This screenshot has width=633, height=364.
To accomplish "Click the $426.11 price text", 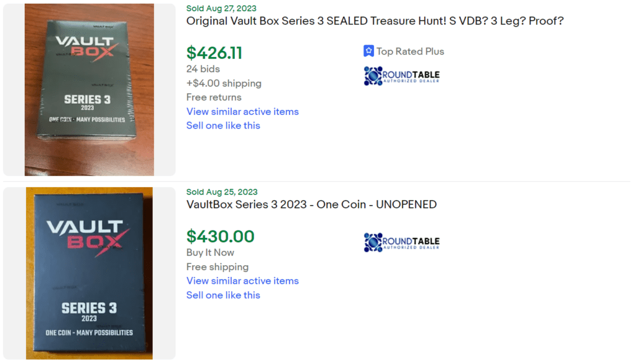I will tap(213, 53).
